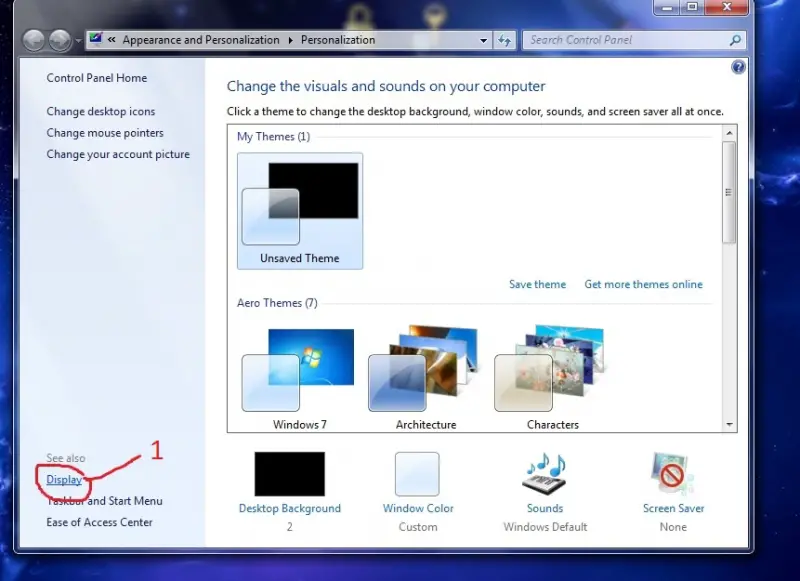Open Ease of Access Center link

[99, 522]
